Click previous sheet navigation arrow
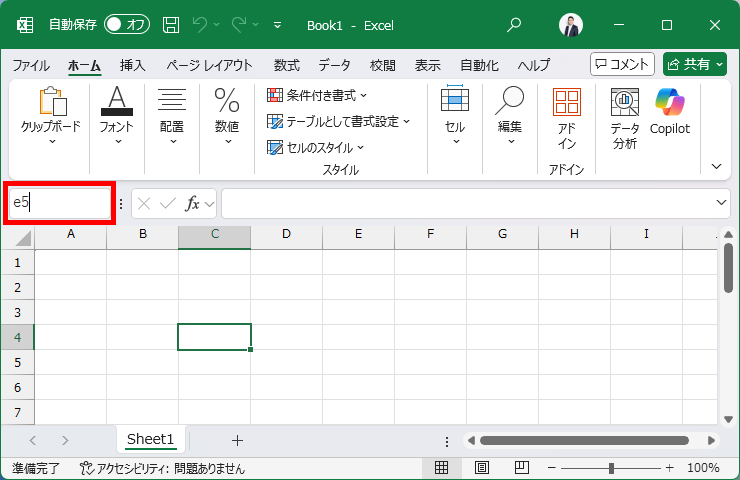Image resolution: width=740 pixels, height=480 pixels. coord(33,440)
